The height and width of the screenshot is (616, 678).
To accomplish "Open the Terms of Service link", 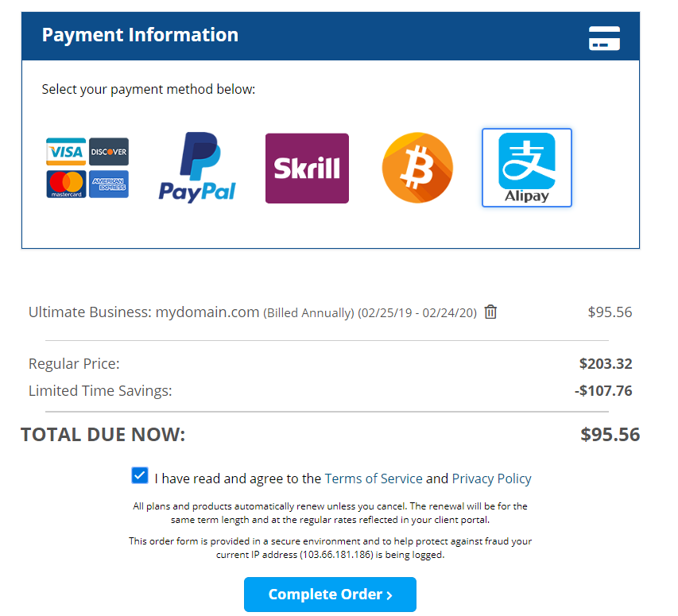I will tap(374, 478).
